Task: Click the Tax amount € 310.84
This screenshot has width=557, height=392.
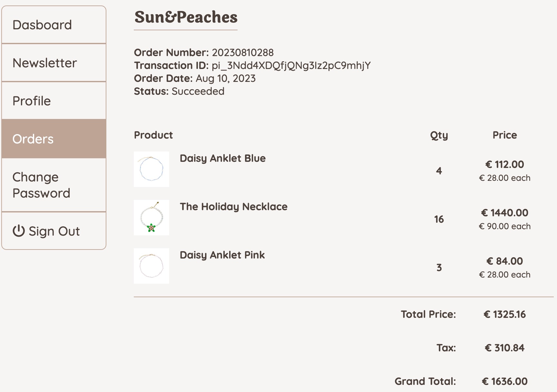Action: tap(505, 348)
